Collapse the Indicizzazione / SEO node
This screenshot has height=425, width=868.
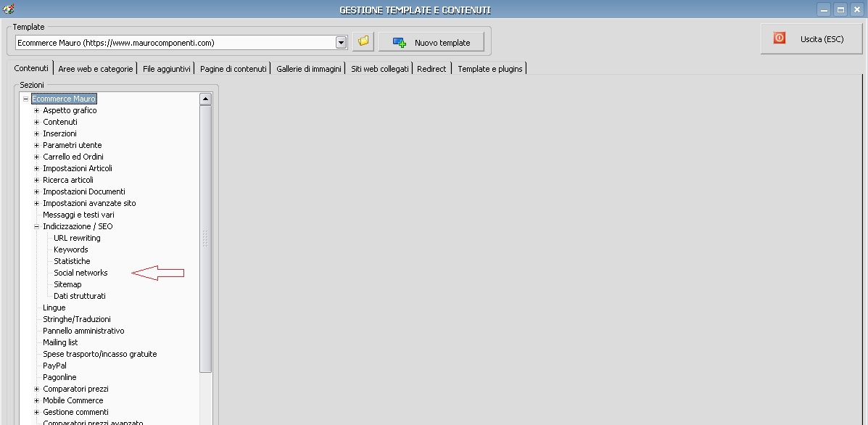(x=36, y=226)
